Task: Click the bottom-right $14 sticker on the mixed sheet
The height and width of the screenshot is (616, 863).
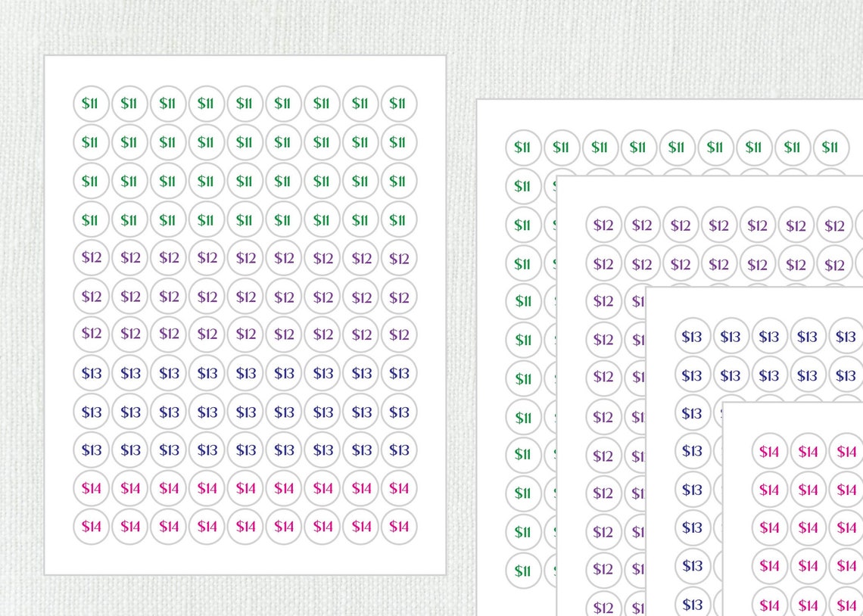Action: pyautogui.click(x=399, y=527)
